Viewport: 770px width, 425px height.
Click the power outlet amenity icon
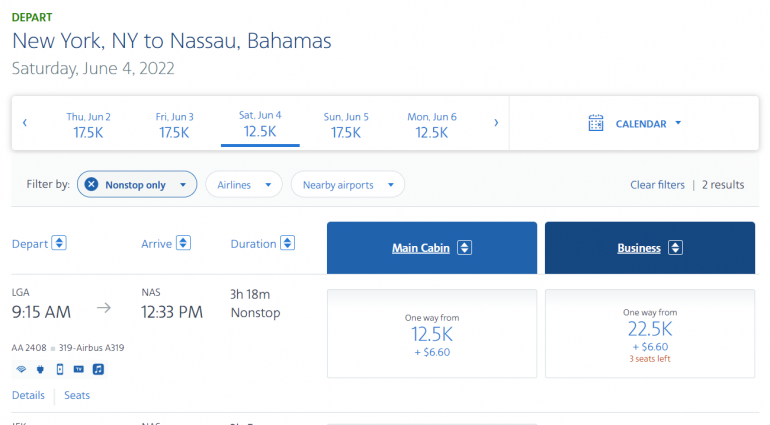pos(40,369)
